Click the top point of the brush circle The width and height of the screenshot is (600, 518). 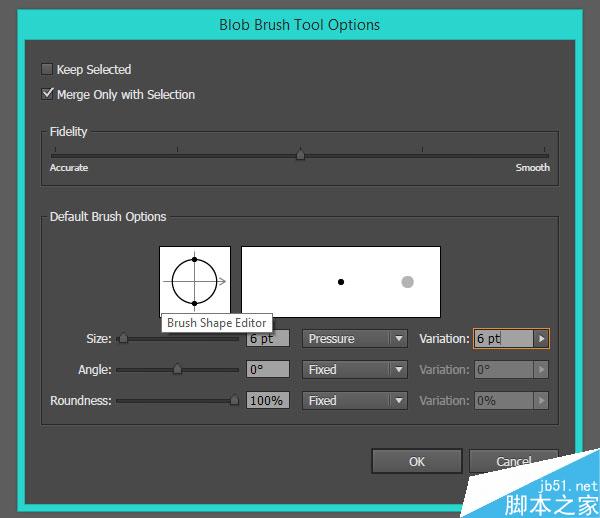[194, 259]
